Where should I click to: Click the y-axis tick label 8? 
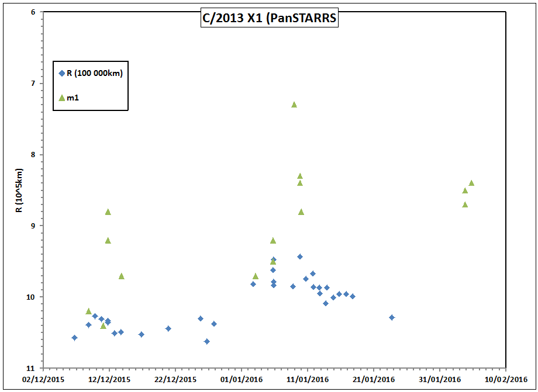(33, 155)
